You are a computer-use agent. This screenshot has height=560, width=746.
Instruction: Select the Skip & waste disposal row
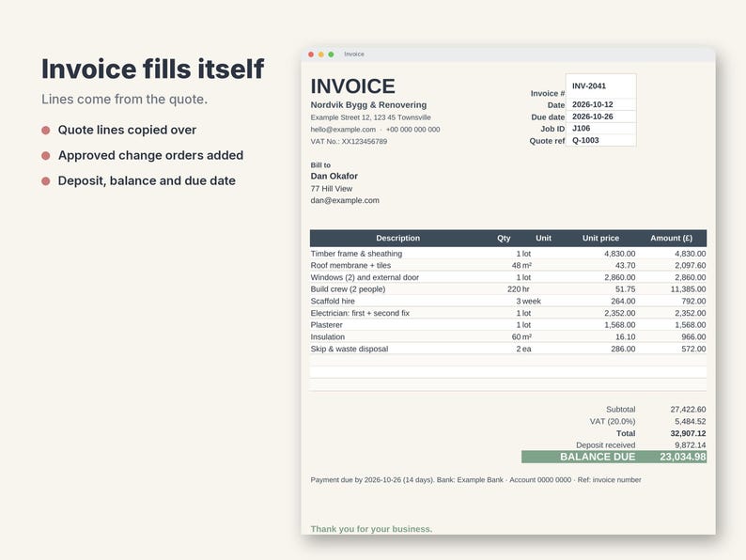click(x=508, y=349)
